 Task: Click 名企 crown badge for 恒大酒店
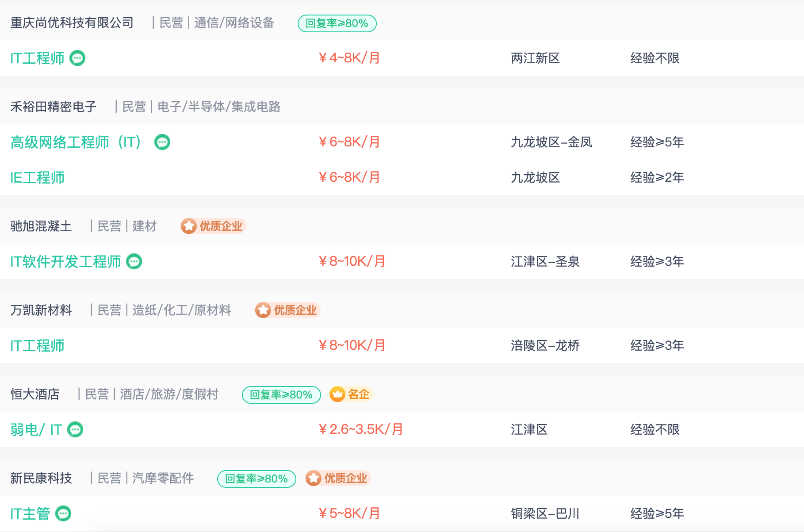point(351,394)
